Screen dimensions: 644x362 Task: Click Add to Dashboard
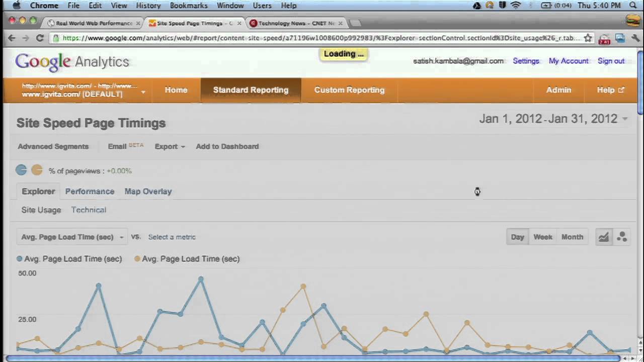pyautogui.click(x=227, y=146)
